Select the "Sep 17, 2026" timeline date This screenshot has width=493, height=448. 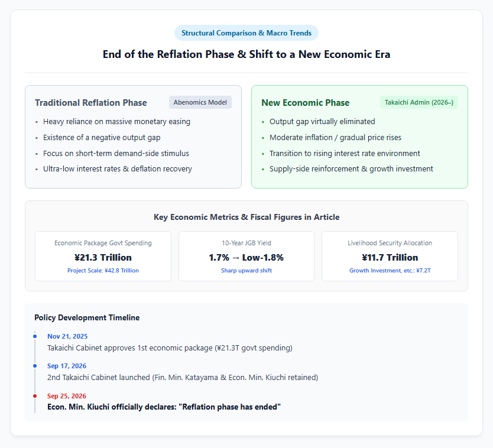pyautogui.click(x=67, y=366)
